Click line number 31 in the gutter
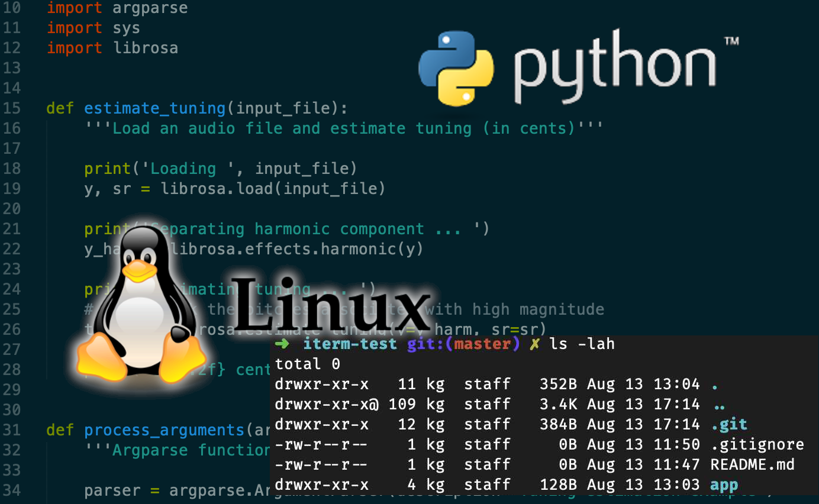Screen dimensions: 819x504 12,430
